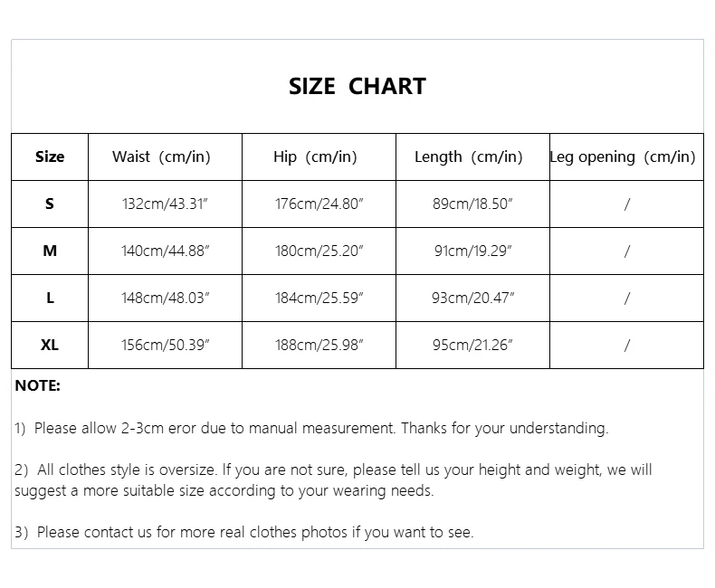Click note about 2-3cm manual measurement error
Image resolution: width=715 pixels, height=588 pixels.
click(311, 428)
